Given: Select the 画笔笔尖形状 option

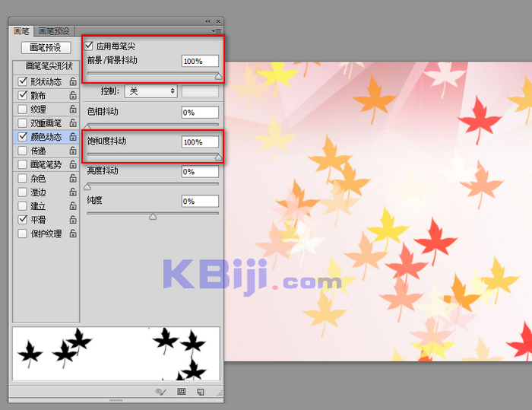Looking at the screenshot, I should click(46, 66).
